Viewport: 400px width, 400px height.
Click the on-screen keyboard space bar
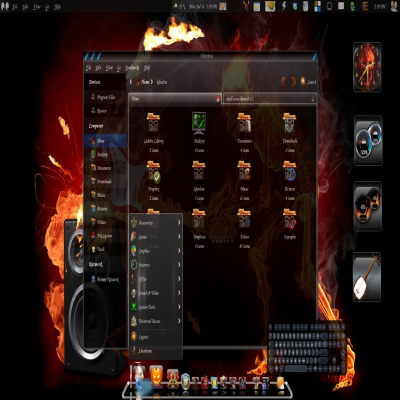(x=296, y=369)
